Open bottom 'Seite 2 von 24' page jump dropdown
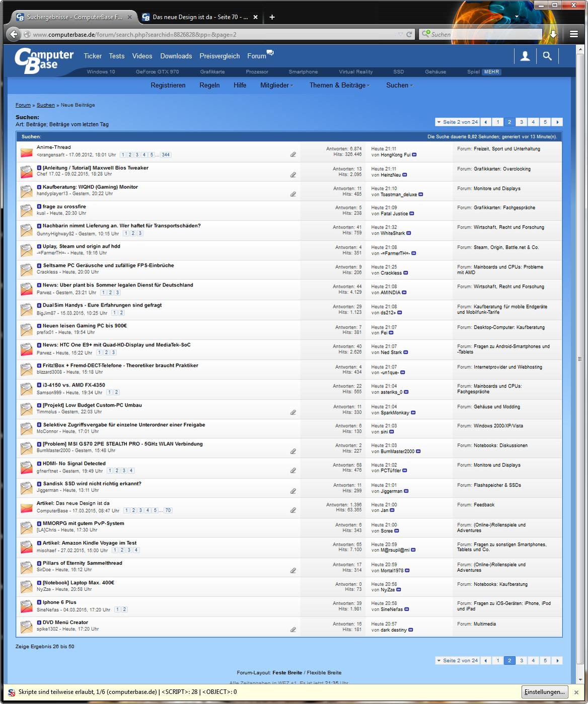Viewport: 588px width, 704px height. [457, 661]
